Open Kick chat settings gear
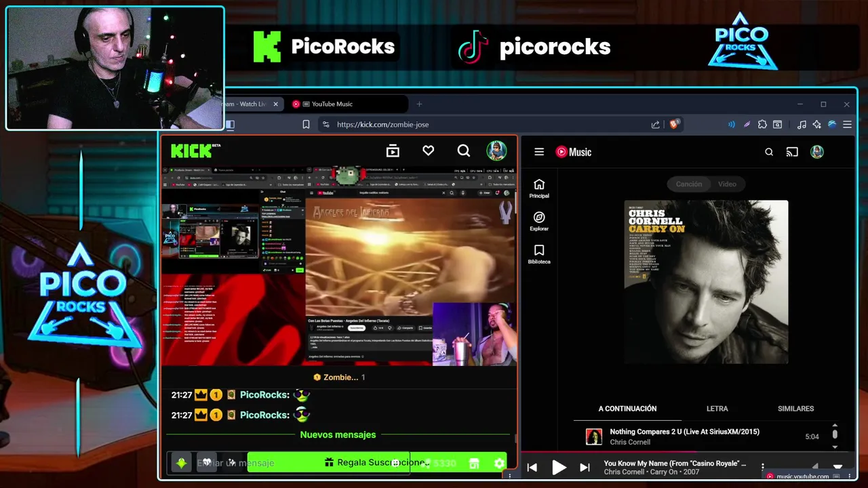 coord(499,463)
